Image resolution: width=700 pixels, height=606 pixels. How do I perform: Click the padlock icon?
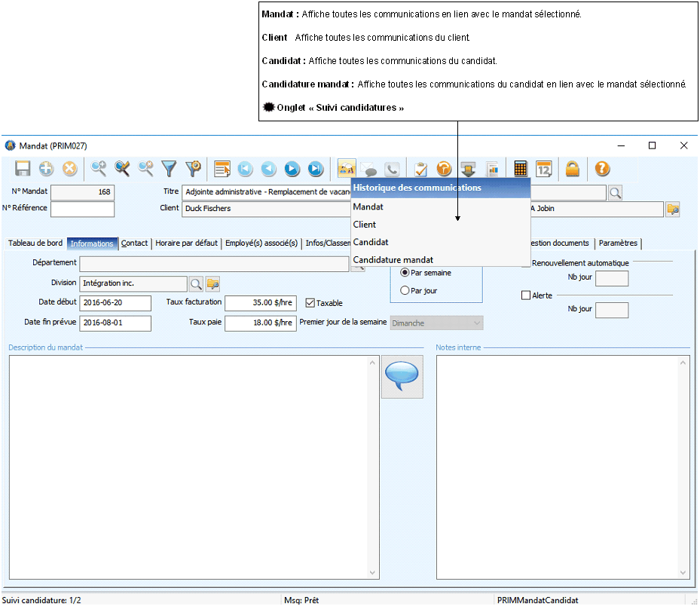[573, 169]
